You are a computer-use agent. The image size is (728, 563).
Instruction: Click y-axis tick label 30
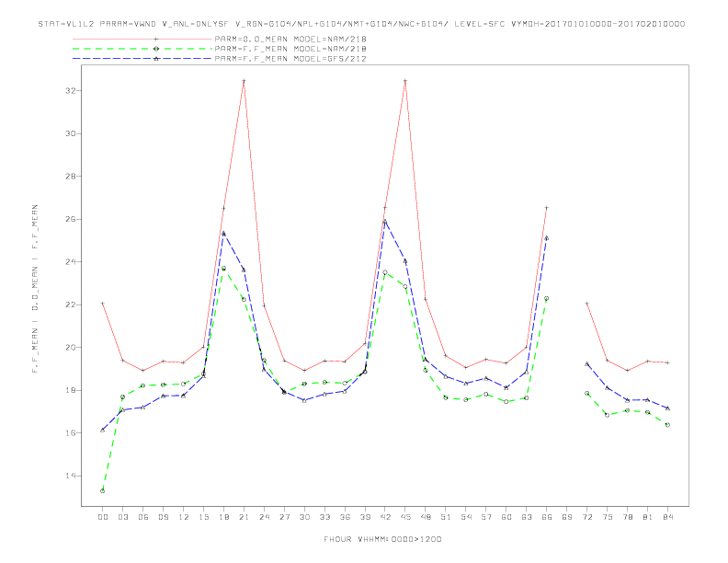coord(70,133)
